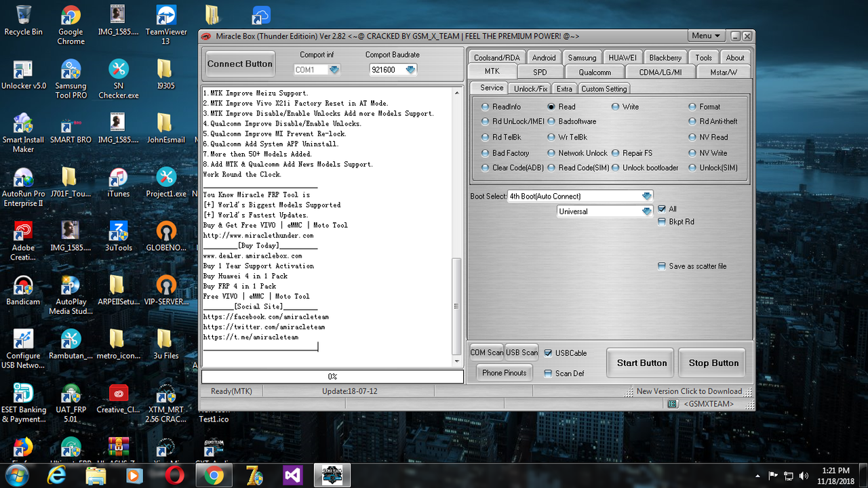This screenshot has height=488, width=868.
Task: Click the 0% progress bar
Action: coord(332,376)
